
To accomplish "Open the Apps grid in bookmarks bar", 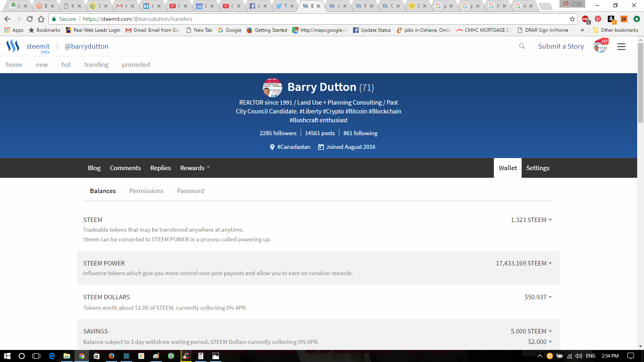I will (x=14, y=30).
